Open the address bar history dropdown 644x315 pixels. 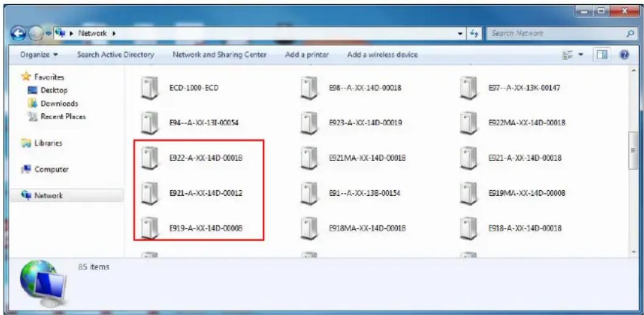coord(460,33)
